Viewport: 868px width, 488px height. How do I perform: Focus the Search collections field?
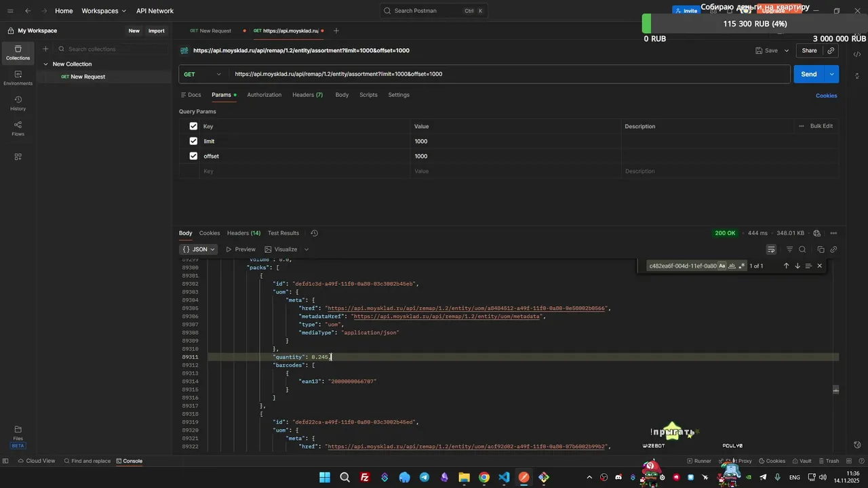(112, 49)
